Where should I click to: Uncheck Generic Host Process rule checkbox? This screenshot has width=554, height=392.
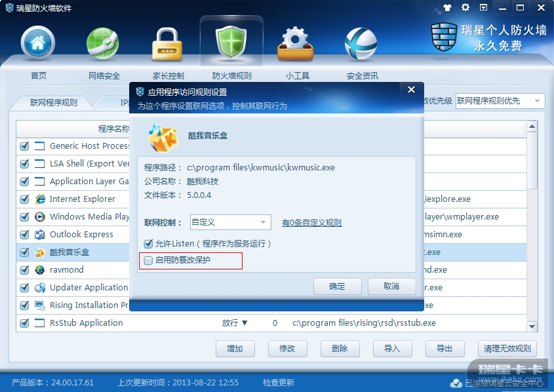tap(24, 146)
